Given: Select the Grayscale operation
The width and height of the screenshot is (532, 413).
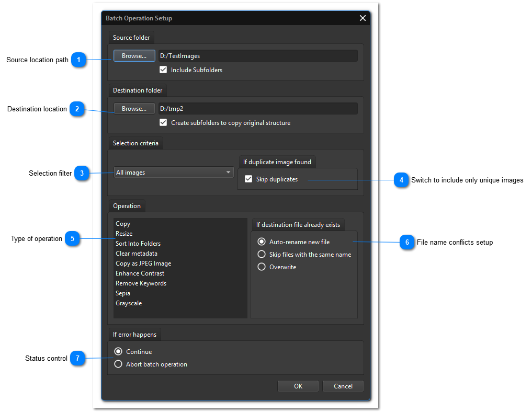Looking at the screenshot, I should (x=129, y=303).
